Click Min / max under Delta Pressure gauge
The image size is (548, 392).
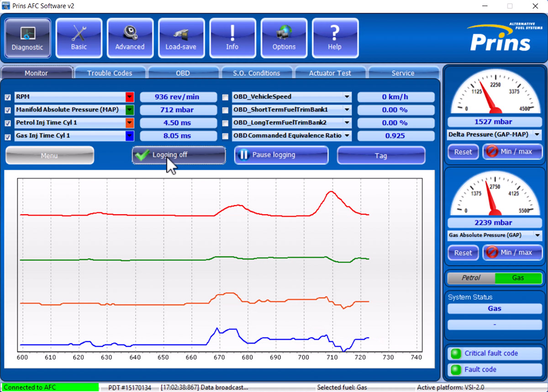[x=512, y=152]
